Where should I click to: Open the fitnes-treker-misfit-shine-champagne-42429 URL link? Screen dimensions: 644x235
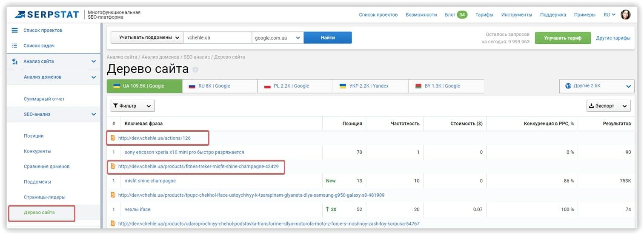198,166
